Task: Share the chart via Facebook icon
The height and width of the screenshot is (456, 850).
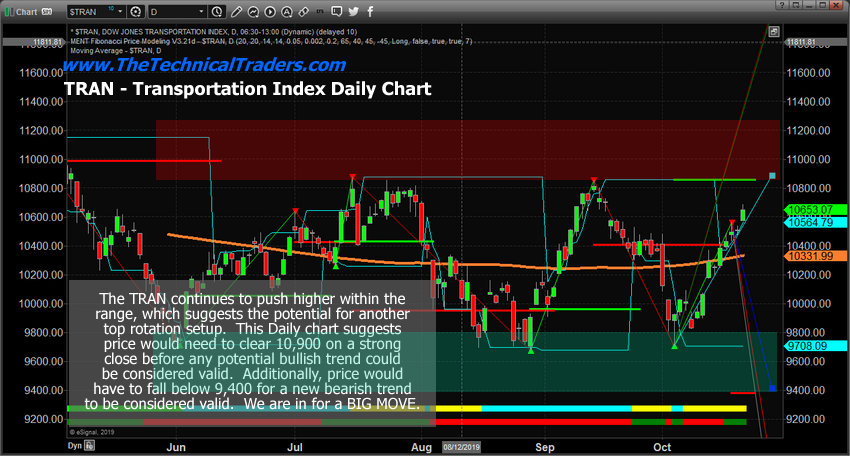Action: [x=370, y=11]
